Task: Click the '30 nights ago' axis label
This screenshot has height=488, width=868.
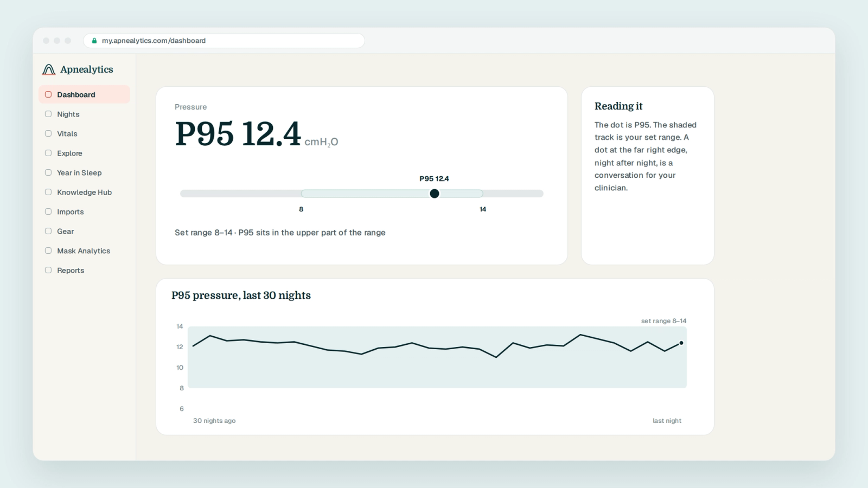Action: coord(214,421)
